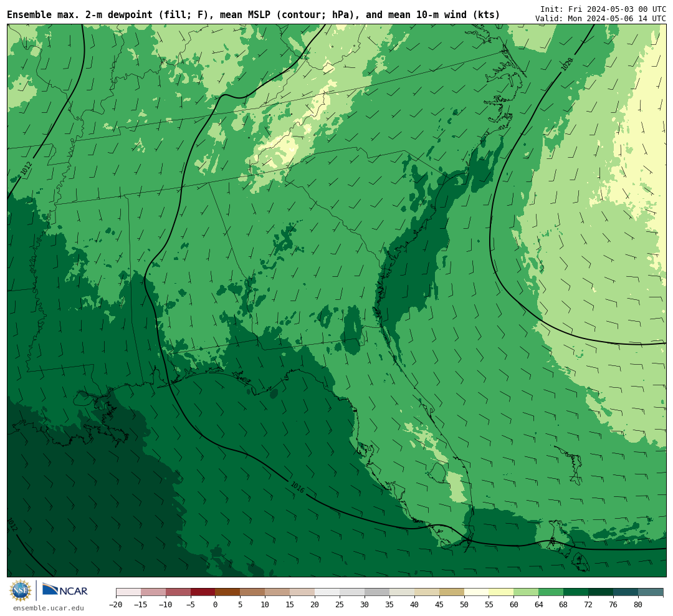Image resolution: width=673 pixels, height=616 pixels.
Task: Click the light green 60 to 64 swatch
Action: 526,592
